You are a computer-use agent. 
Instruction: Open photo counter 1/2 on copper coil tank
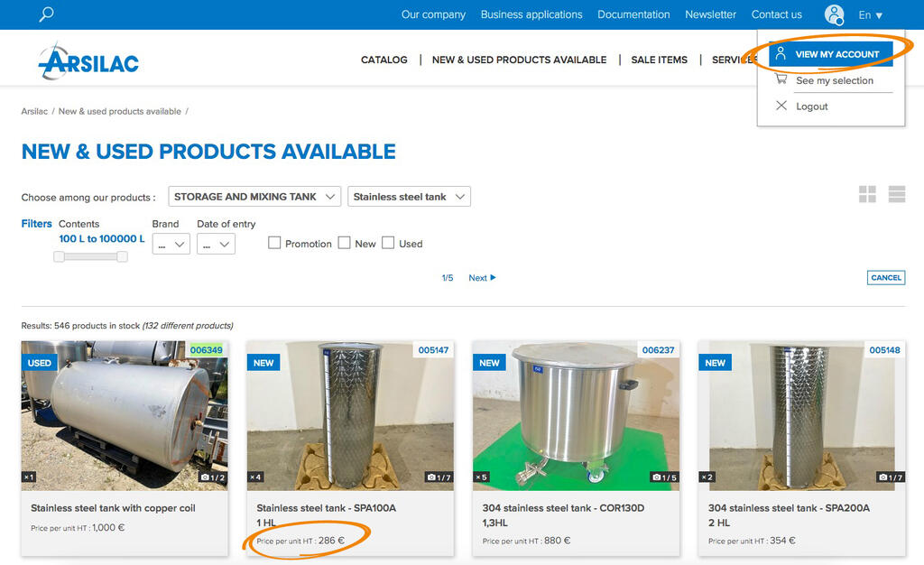tap(213, 477)
